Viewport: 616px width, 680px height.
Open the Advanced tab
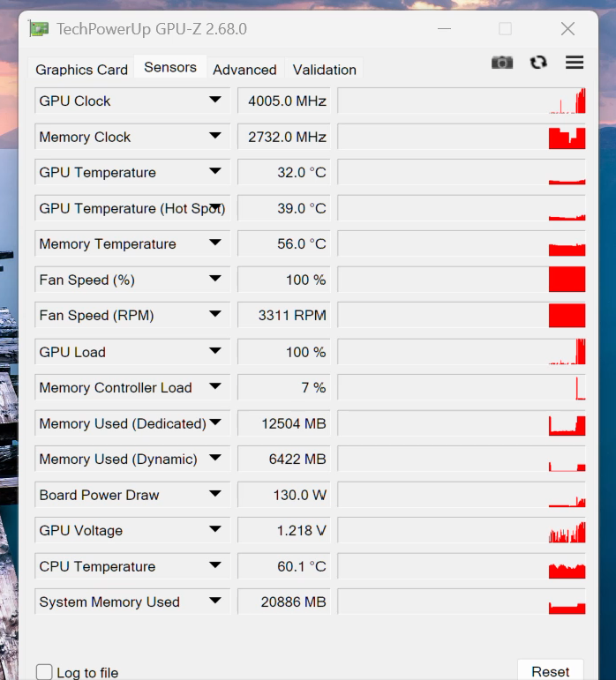244,70
